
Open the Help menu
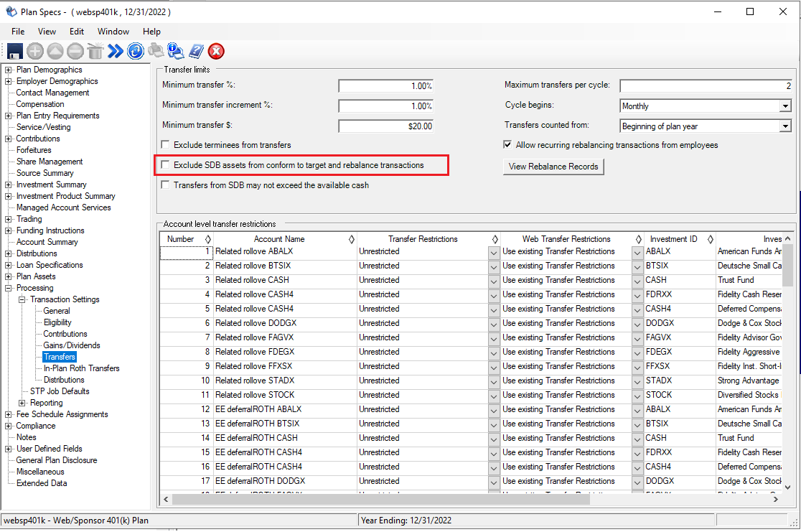click(x=151, y=31)
